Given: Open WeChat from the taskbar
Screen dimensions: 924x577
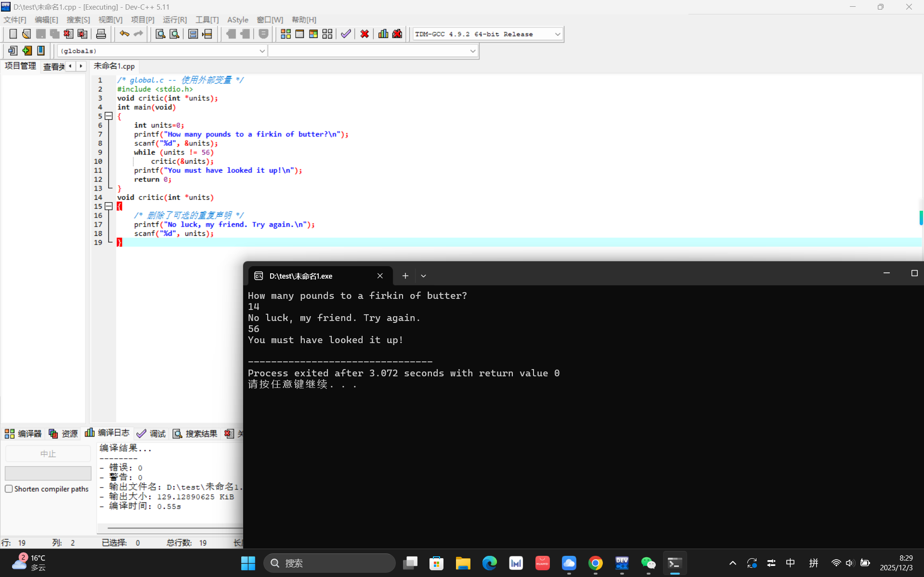Looking at the screenshot, I should point(649,563).
